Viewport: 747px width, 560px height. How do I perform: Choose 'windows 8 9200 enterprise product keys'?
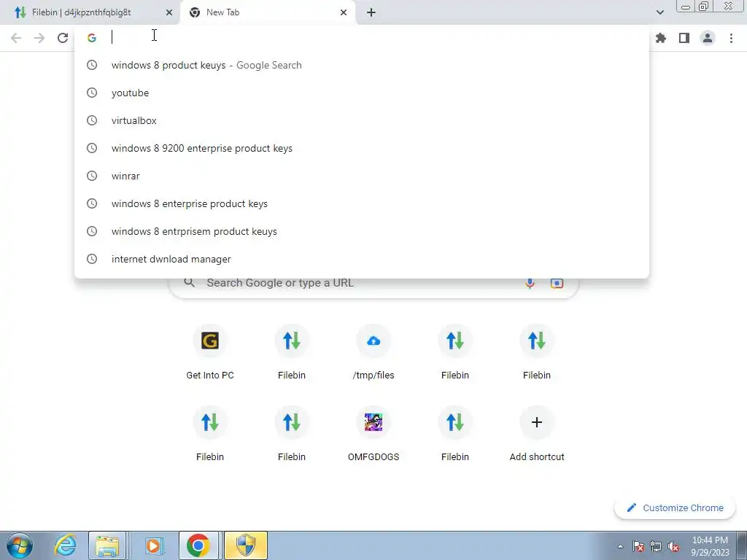pos(362,148)
